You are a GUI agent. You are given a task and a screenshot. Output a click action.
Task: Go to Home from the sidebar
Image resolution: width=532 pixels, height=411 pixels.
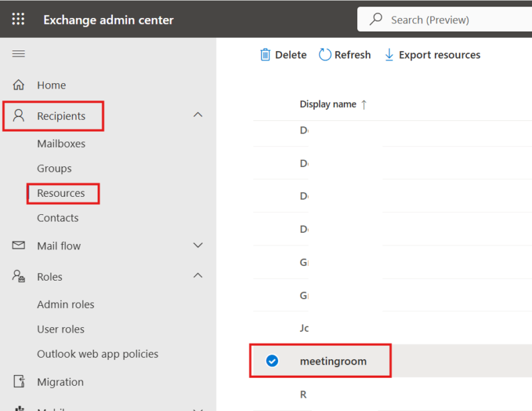(51, 85)
